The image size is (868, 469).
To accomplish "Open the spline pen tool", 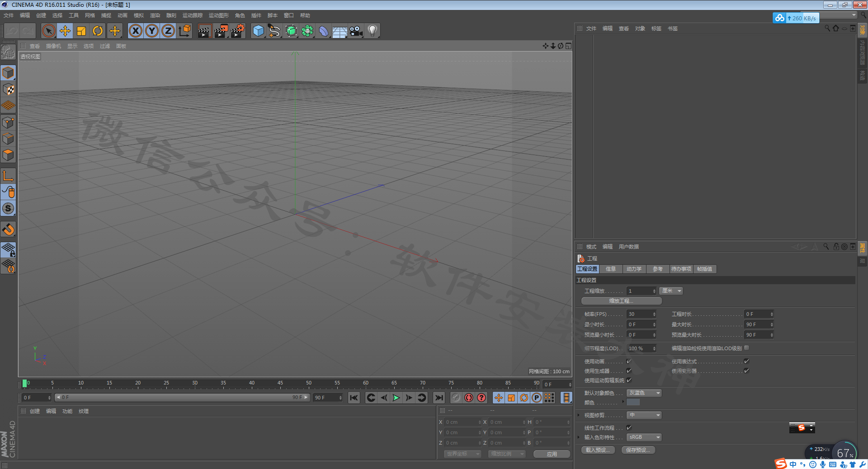I will [274, 31].
